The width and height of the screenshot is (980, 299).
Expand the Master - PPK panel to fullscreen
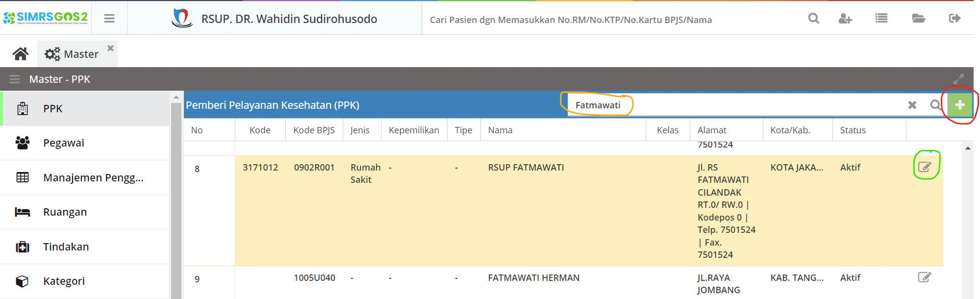pos(958,79)
